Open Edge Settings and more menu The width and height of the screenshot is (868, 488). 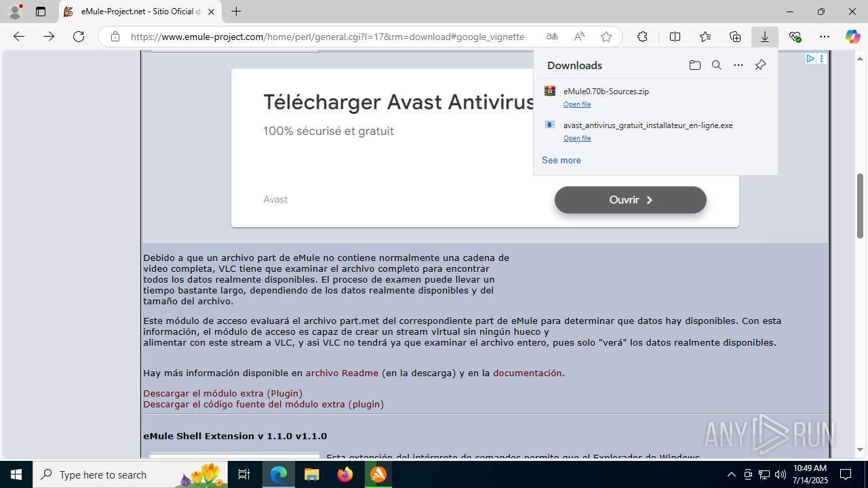[x=825, y=37]
